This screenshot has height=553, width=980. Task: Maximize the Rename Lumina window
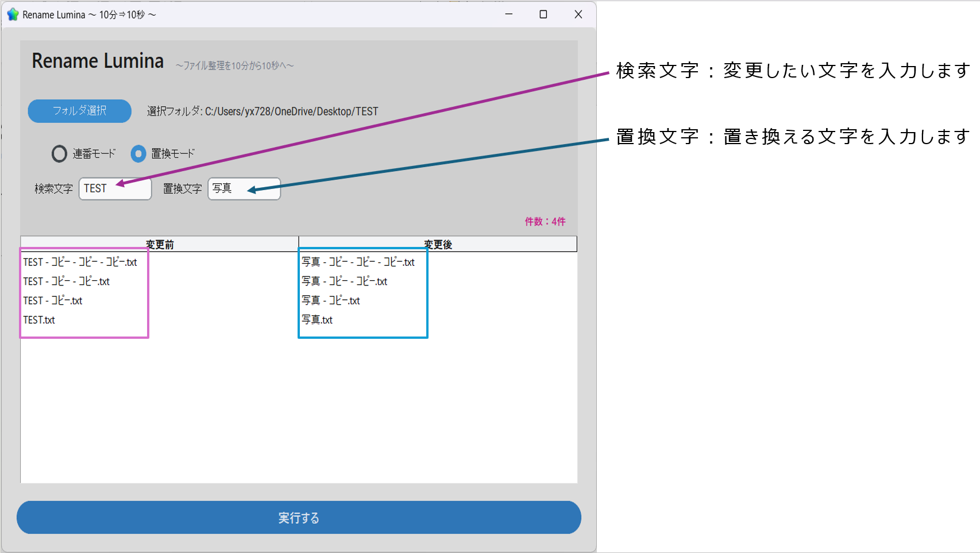click(x=543, y=14)
